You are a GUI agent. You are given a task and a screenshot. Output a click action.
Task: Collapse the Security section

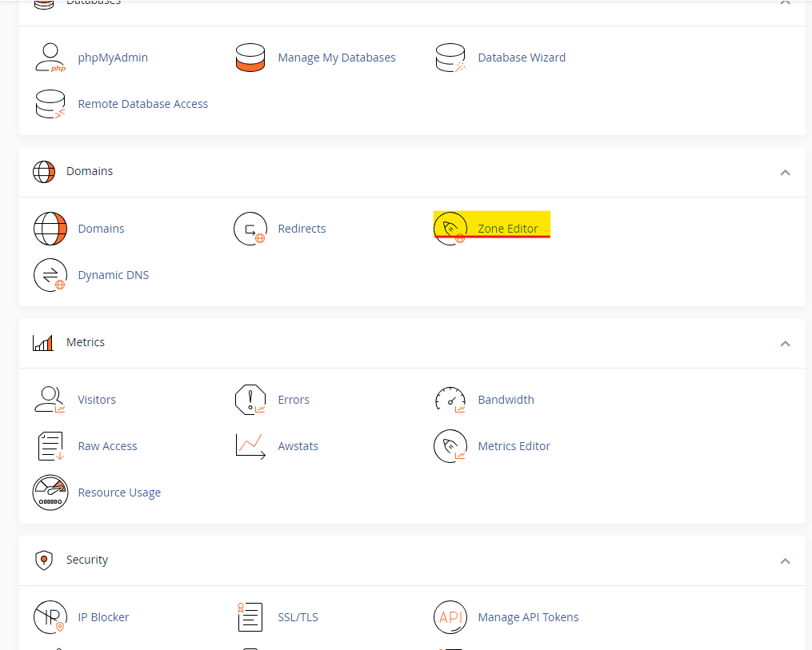(x=785, y=560)
